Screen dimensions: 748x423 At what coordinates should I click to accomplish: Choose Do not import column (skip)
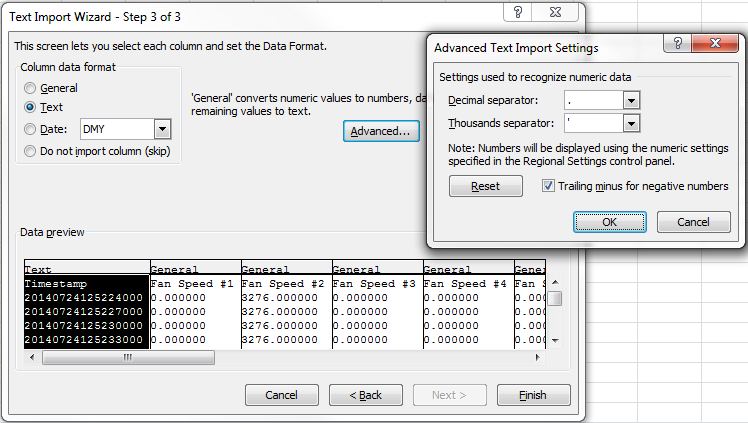pyautogui.click(x=30, y=151)
